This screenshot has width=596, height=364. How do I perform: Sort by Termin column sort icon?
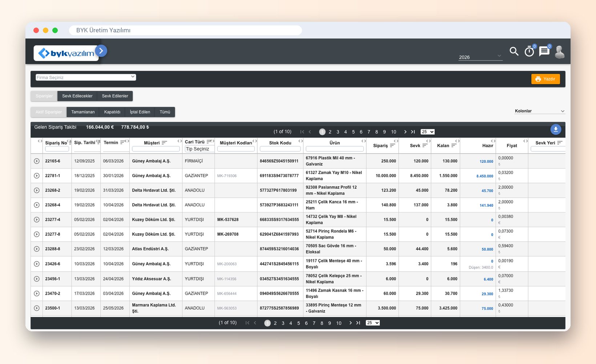click(122, 142)
